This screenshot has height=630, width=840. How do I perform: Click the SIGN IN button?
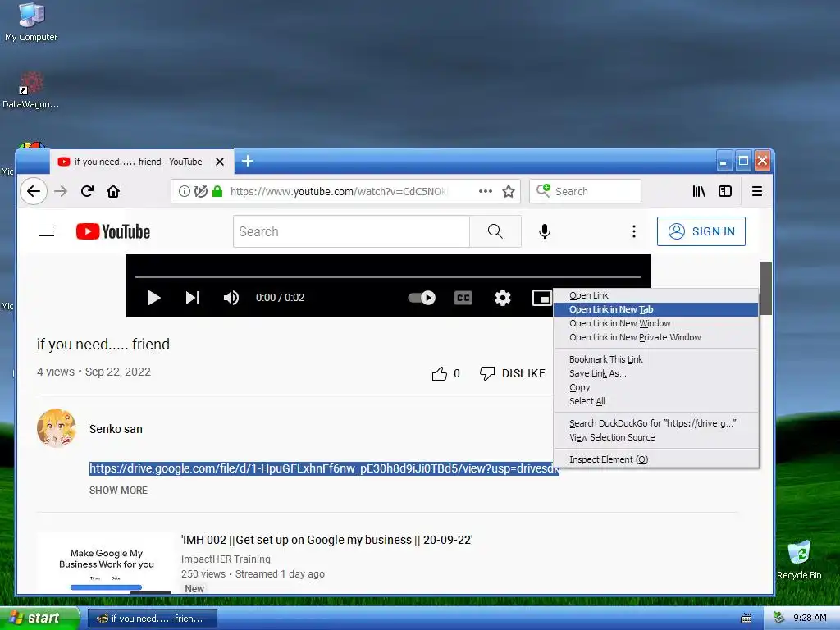click(701, 231)
